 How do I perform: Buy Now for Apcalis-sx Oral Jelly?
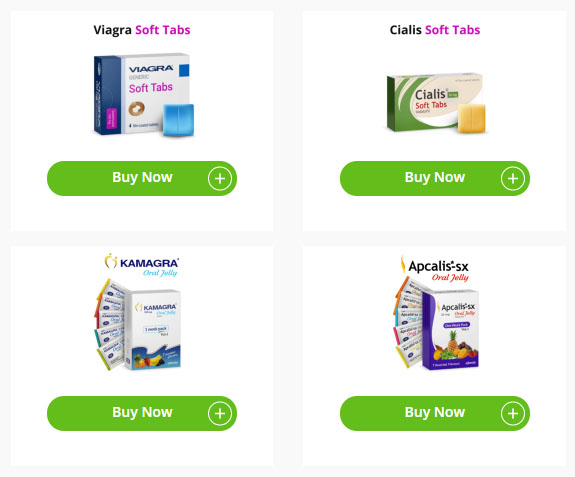click(435, 414)
